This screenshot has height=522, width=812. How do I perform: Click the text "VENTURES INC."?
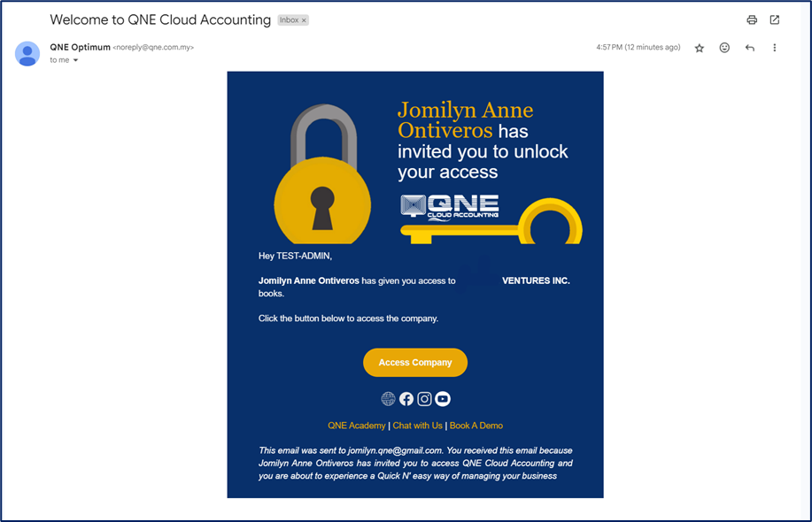coord(536,281)
